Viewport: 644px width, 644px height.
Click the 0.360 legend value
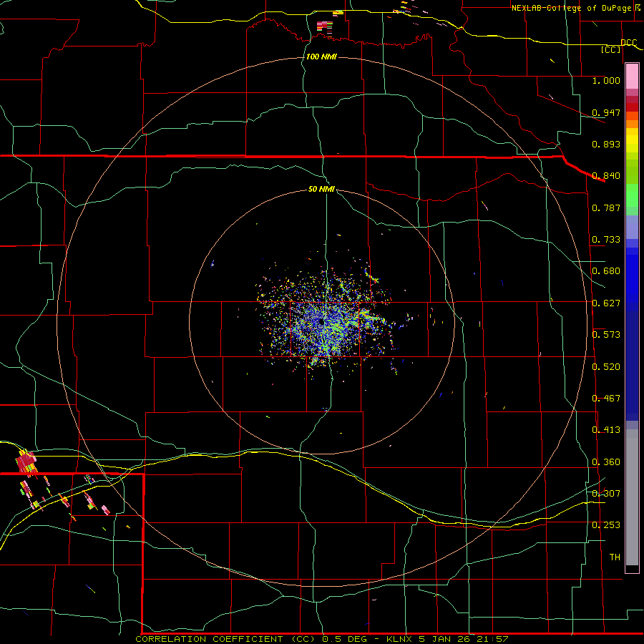pyautogui.click(x=606, y=462)
